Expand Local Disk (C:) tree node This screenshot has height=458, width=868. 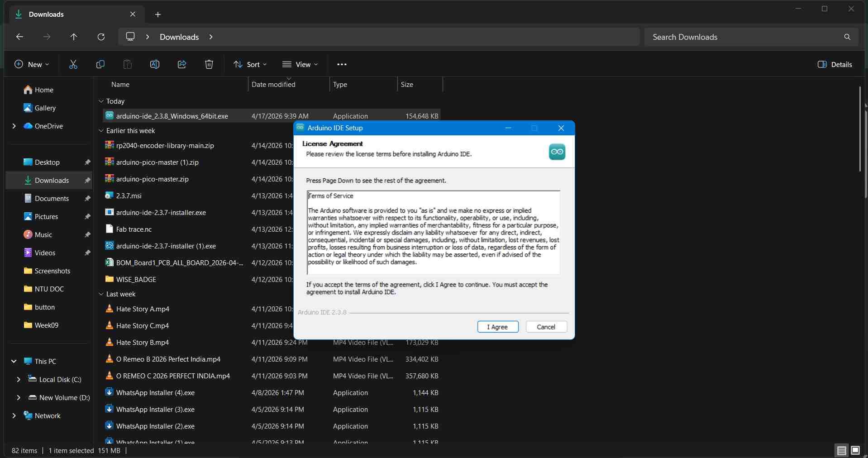tap(19, 379)
